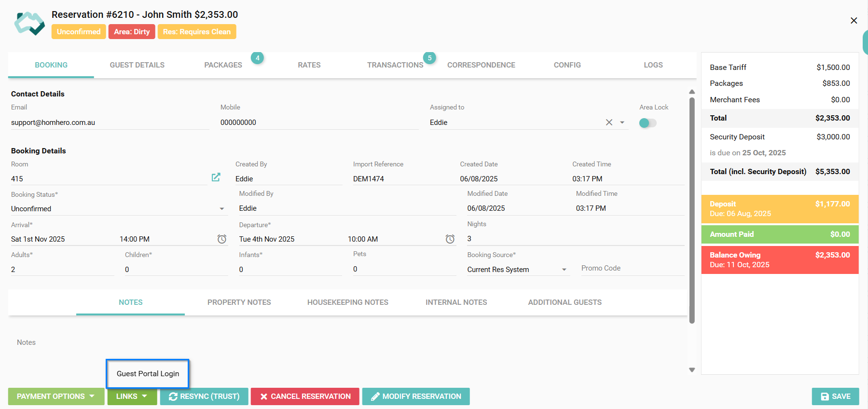Click the departure time clock icon
This screenshot has width=868, height=409.
point(450,239)
